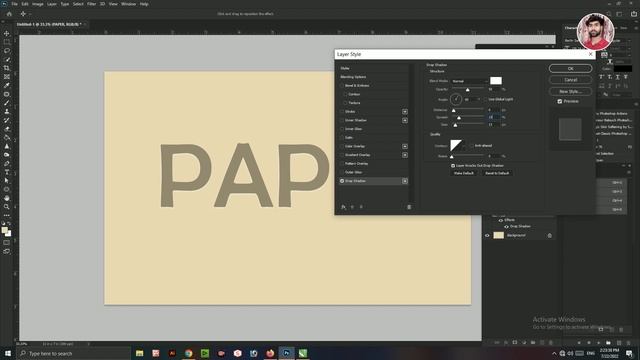Select the Hand tool
Screen dimensions: 640x360
click(x=7, y=198)
